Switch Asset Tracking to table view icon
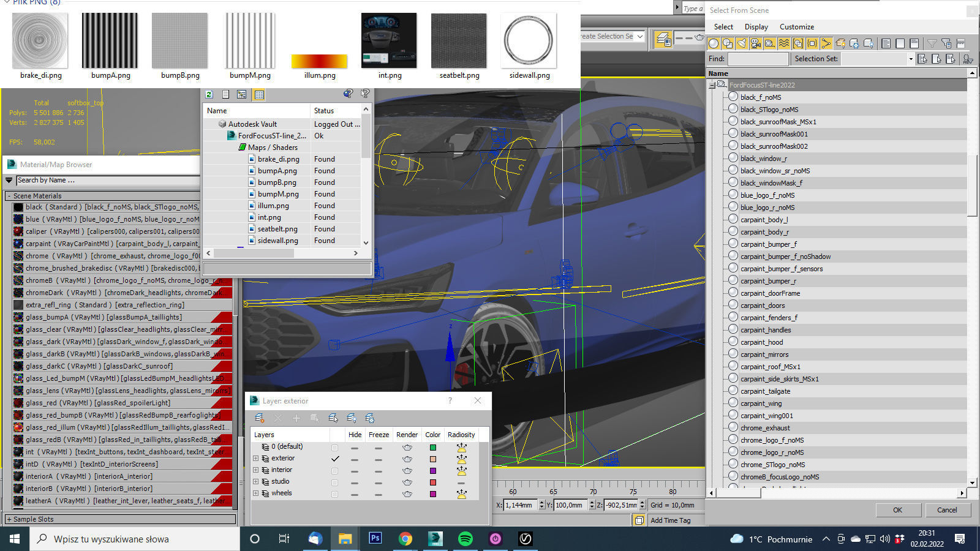The width and height of the screenshot is (980, 551). 259,94
